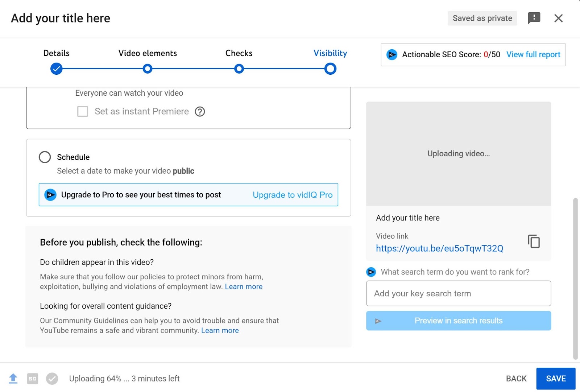Click the Premiere help question mark icon
580x392 pixels.
click(x=200, y=111)
